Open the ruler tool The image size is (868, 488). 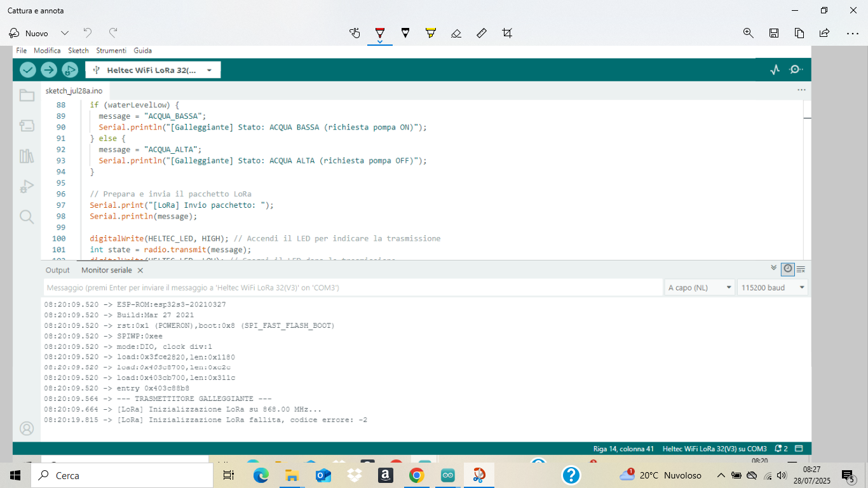click(482, 33)
